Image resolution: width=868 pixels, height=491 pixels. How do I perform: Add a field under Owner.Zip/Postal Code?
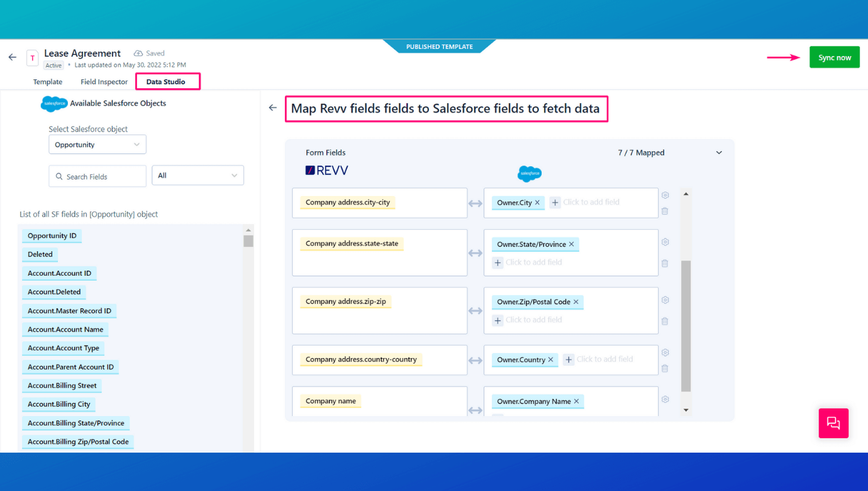(498, 320)
